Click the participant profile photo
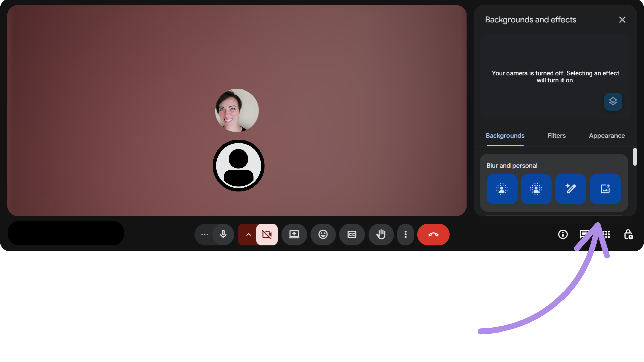Screen dimensions: 644x362 click(237, 110)
